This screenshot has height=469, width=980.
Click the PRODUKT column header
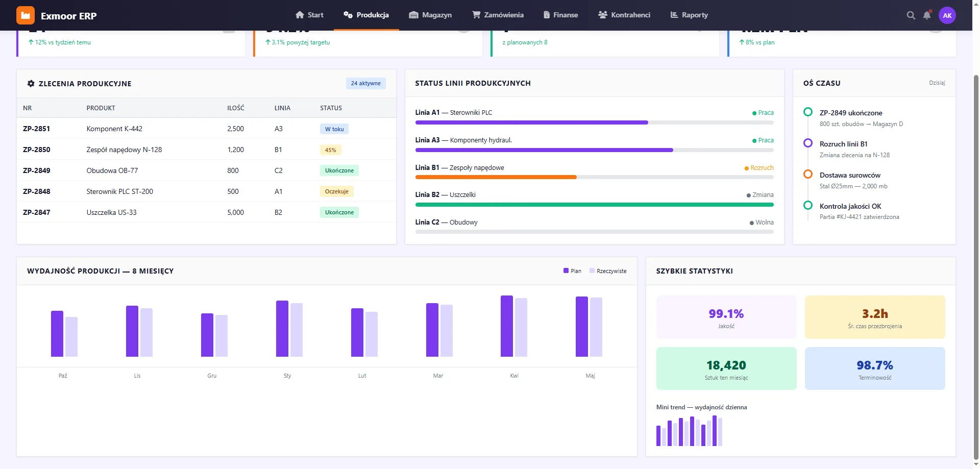(101, 108)
